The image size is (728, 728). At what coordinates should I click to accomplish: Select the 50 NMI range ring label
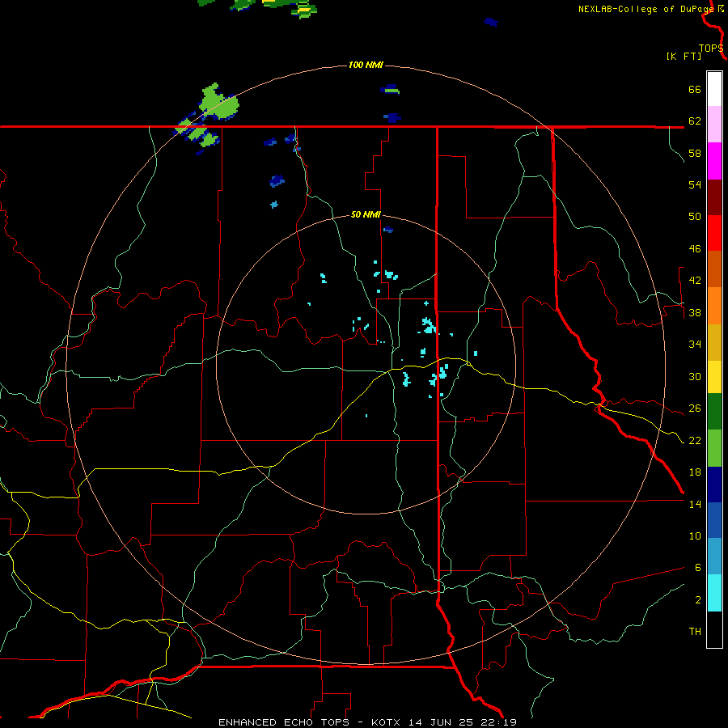(x=366, y=214)
